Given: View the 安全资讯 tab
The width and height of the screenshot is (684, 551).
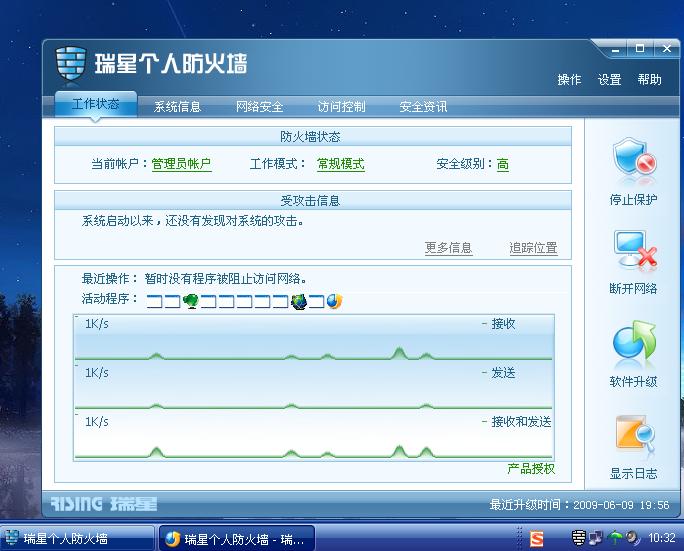Looking at the screenshot, I should (423, 107).
